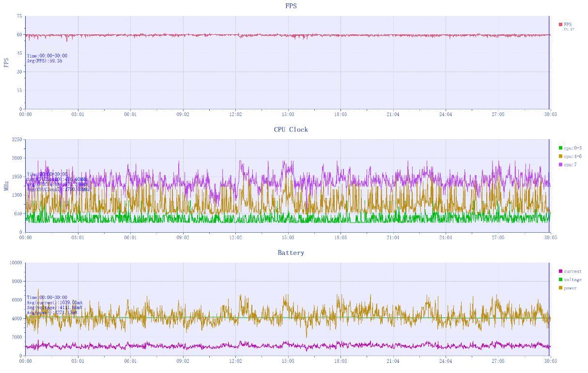This screenshot has width=588, height=373.
Task: Click the orange cpu:4-6 legend swatch
Action: 560,156
